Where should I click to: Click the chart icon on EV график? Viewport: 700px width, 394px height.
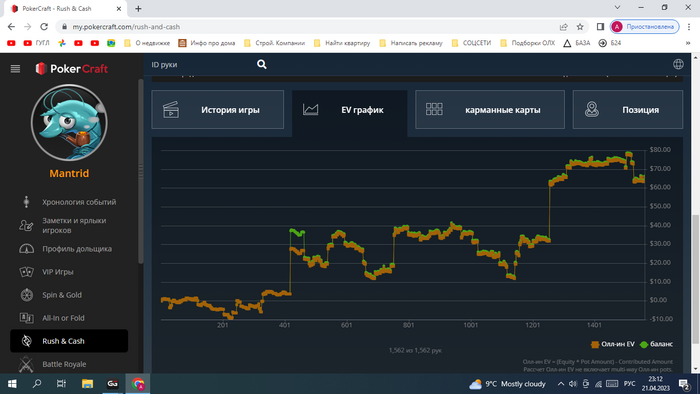click(x=310, y=110)
